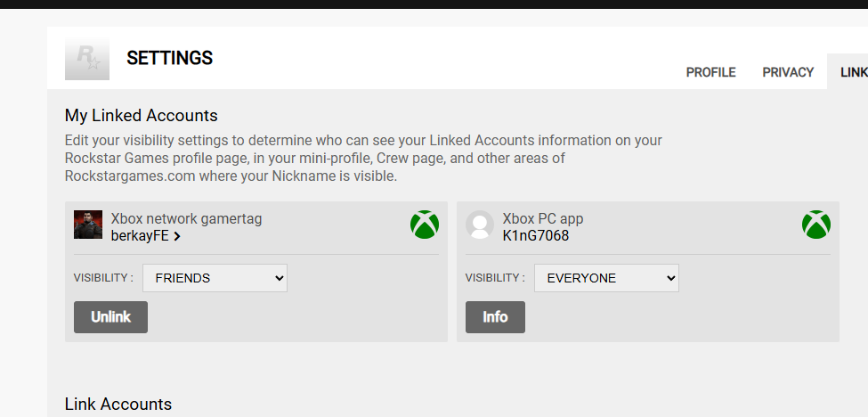Open visibility dropdown set to FRIENDS
This screenshot has height=417, width=868.
click(x=215, y=278)
